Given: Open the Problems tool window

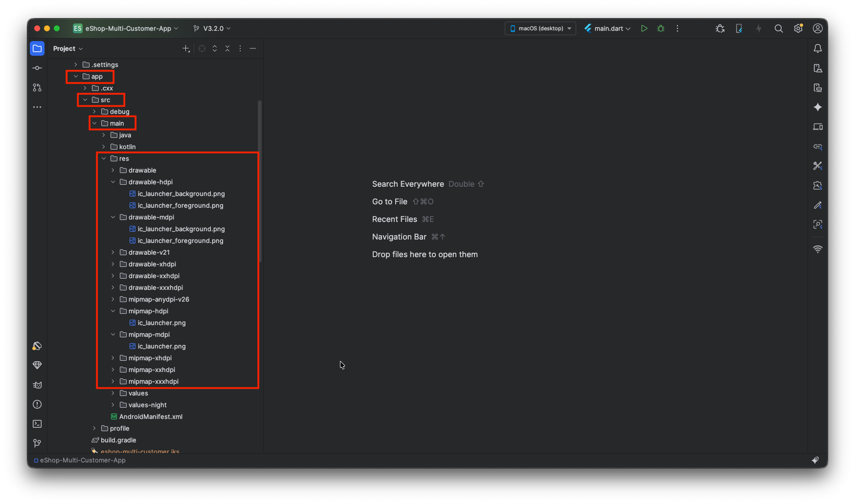Looking at the screenshot, I should click(37, 404).
